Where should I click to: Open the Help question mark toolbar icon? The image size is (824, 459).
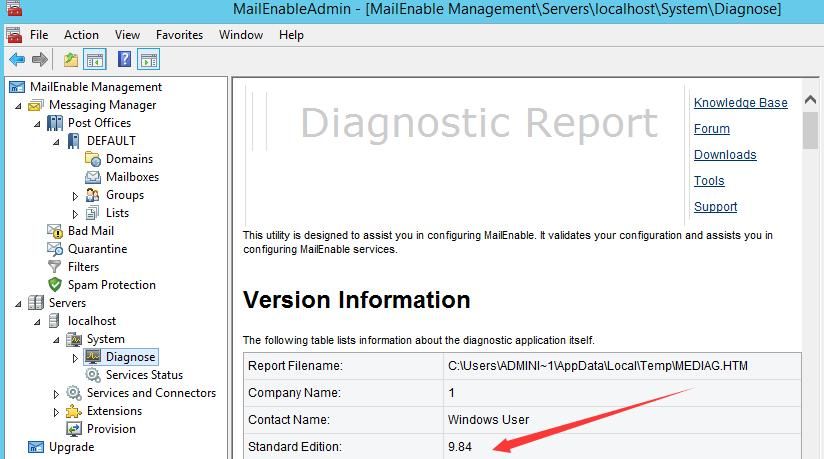pos(125,59)
